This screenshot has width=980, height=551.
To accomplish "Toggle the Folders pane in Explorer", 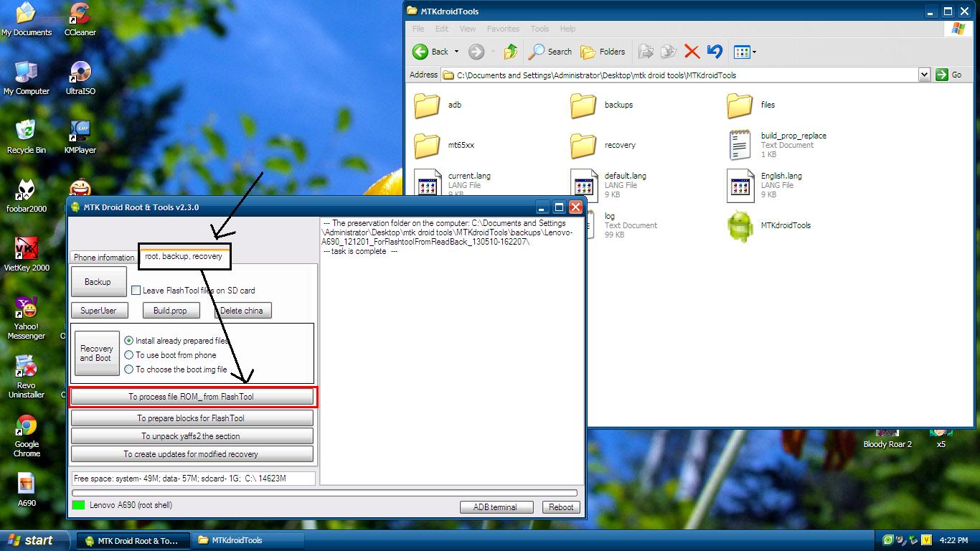I will 603,52.
